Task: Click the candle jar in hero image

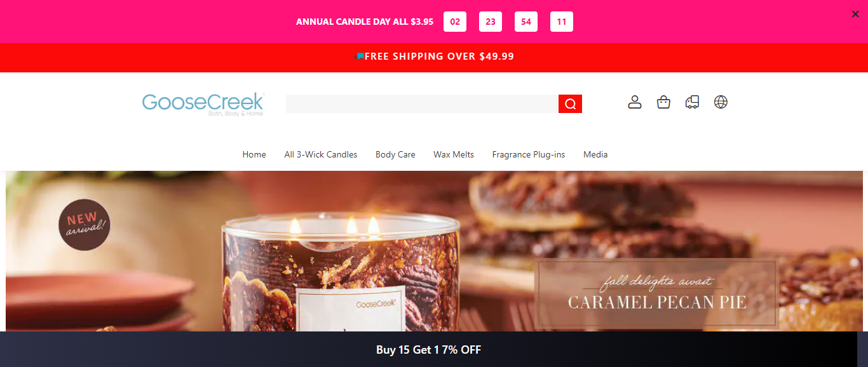Action: 341,273
